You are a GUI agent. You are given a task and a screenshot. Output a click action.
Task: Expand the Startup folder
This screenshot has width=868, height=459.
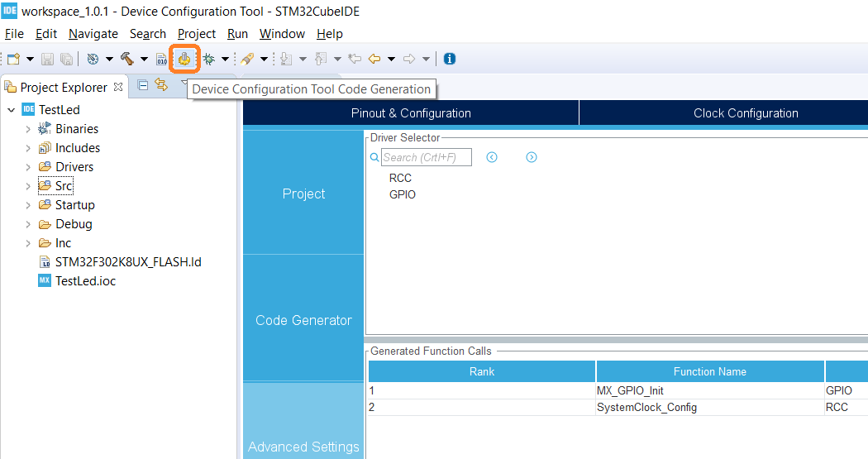tap(27, 205)
